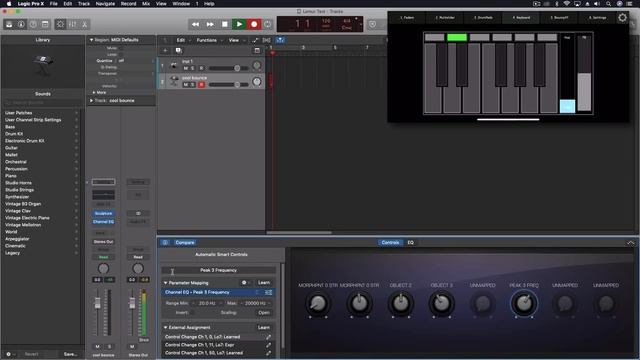Image resolution: width=640 pixels, height=360 pixels.
Task: Click Learn button beside External Assignment
Action: pyautogui.click(x=264, y=327)
